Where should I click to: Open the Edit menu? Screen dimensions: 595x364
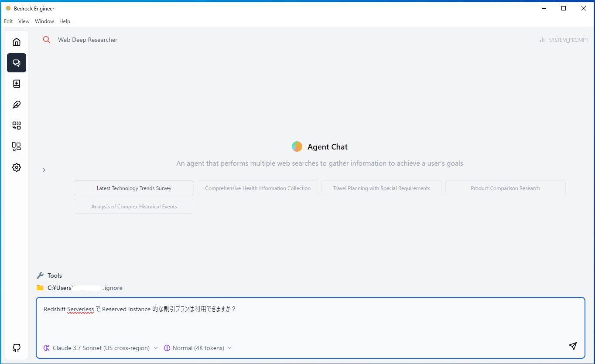(8, 21)
